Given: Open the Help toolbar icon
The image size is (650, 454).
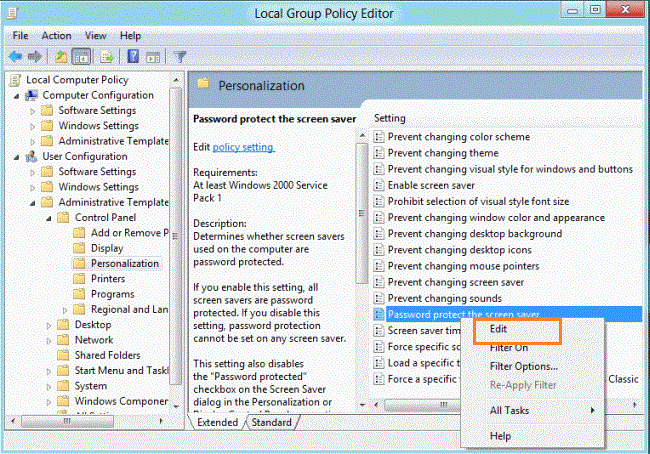Looking at the screenshot, I should point(133,56).
